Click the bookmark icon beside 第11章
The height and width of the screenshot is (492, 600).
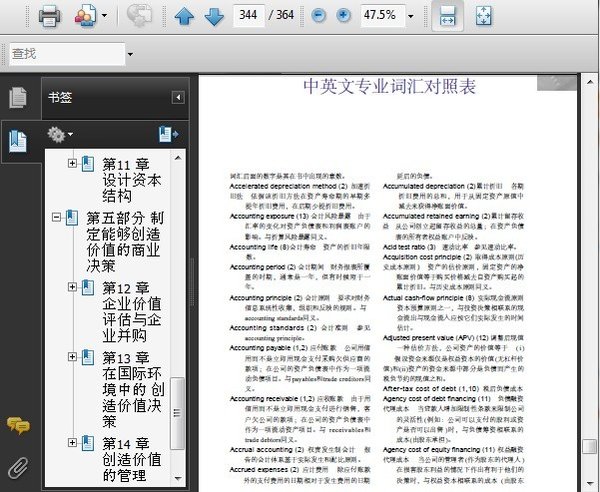click(88, 163)
